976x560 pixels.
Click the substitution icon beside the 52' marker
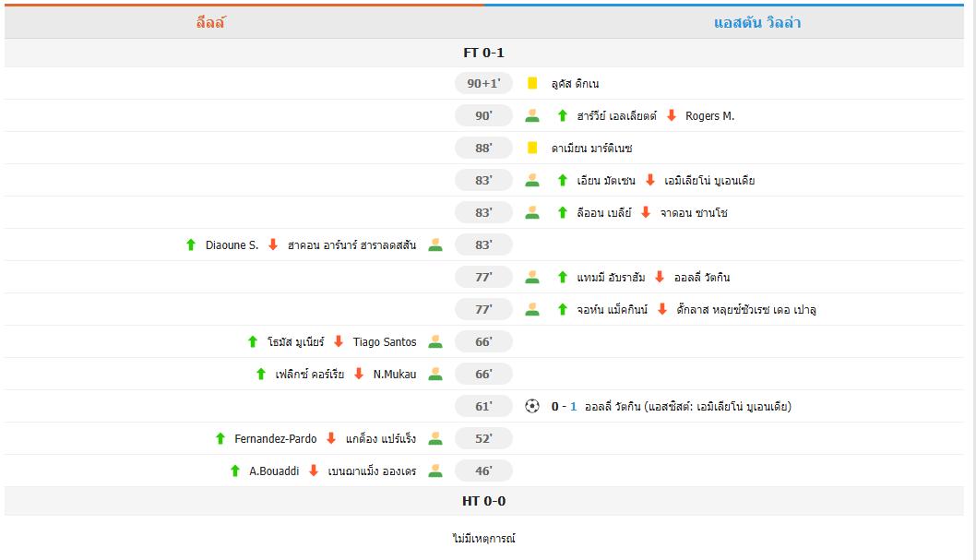435,438
